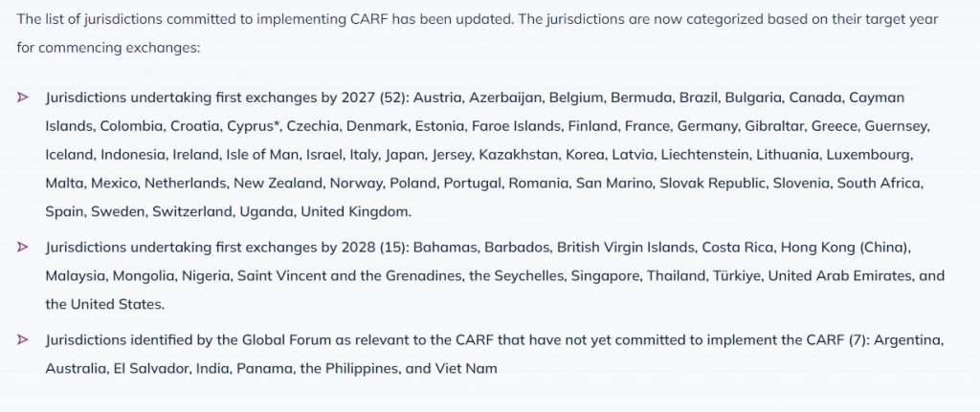Click the word Cyprus with the asterisk
980x412 pixels.
coord(254,126)
